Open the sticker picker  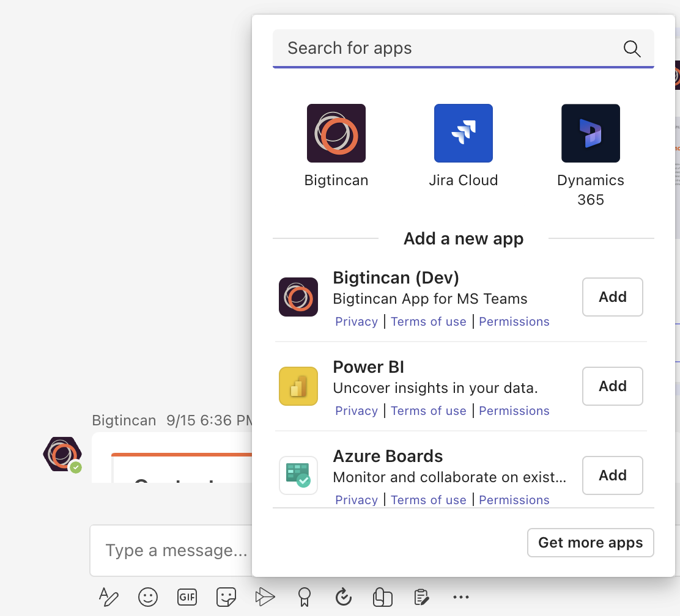[226, 597]
